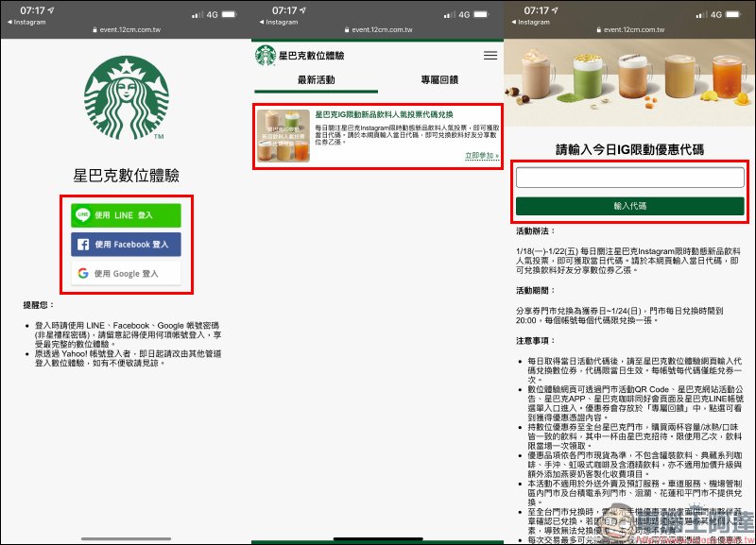Tap the 07:17 clock in right screenshot
This screenshot has height=545, width=756.
(536, 10)
